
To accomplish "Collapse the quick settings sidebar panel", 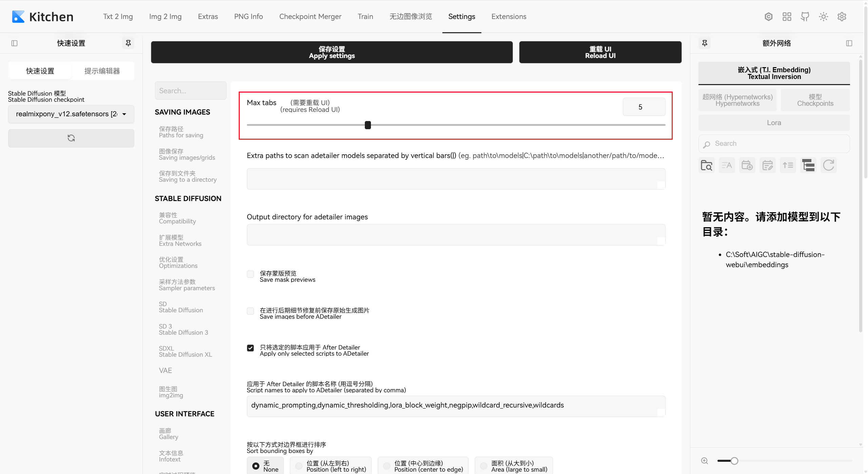I will click(x=14, y=43).
